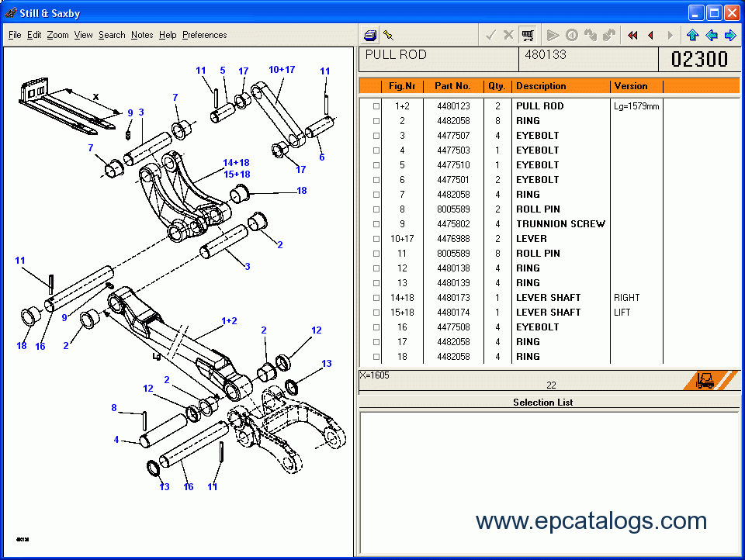Open the shopping cart selection icon
The width and height of the screenshot is (745, 560).
pyautogui.click(x=528, y=35)
